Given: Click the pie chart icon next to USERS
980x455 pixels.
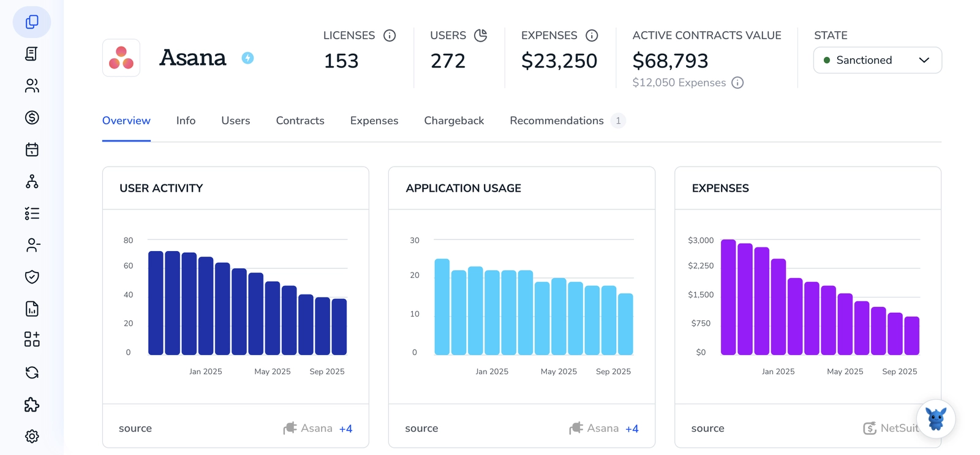Looking at the screenshot, I should [481, 36].
